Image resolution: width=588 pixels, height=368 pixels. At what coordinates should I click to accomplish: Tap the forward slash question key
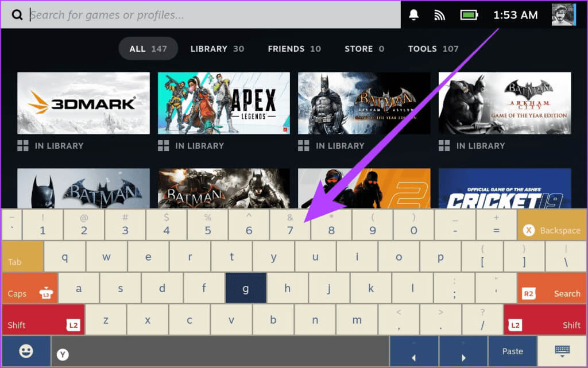(x=482, y=319)
